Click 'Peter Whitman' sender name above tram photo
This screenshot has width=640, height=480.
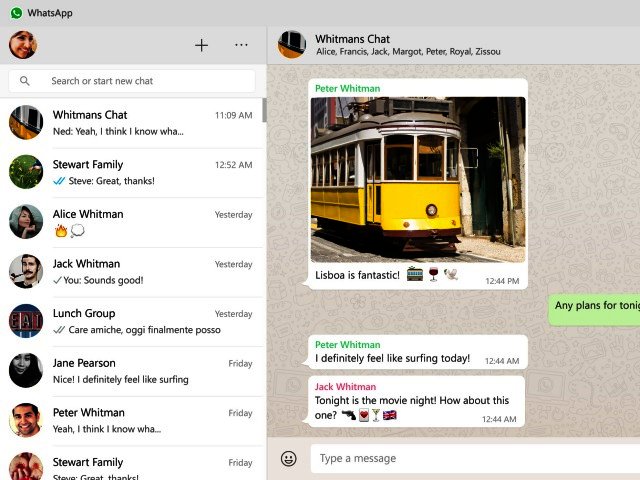(347, 89)
